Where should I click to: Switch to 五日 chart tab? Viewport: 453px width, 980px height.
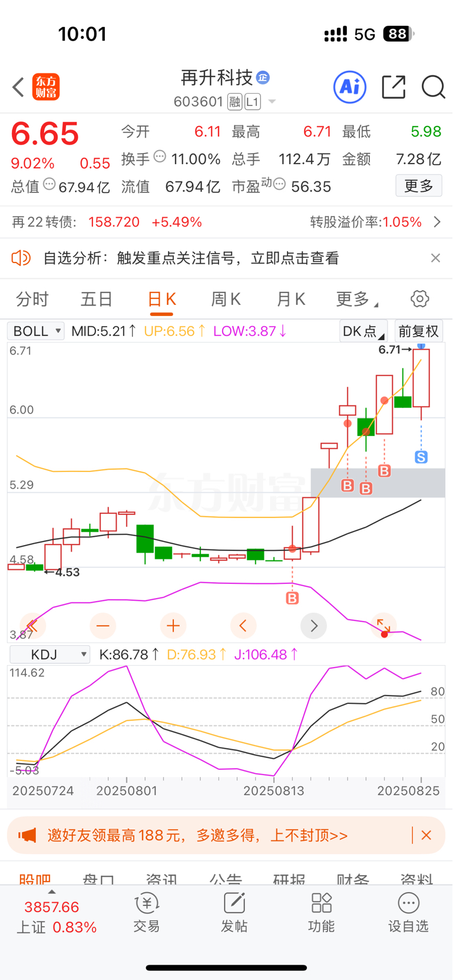click(x=97, y=299)
